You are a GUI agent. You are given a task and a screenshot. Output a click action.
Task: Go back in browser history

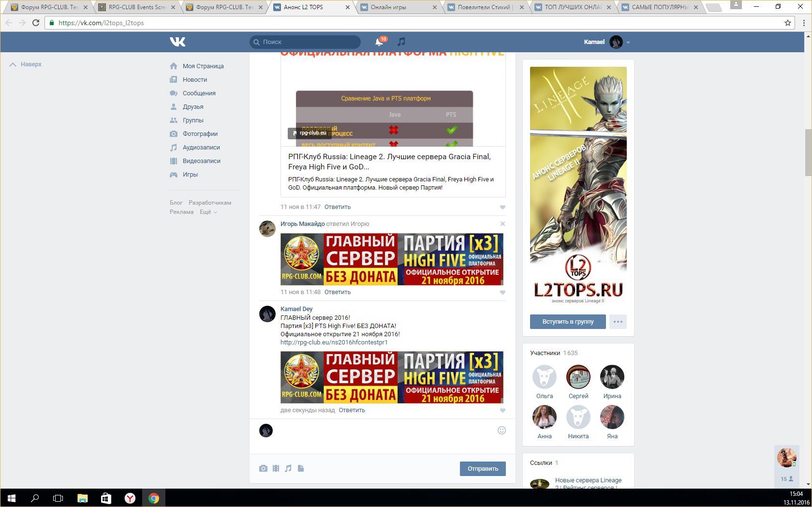pyautogui.click(x=9, y=23)
